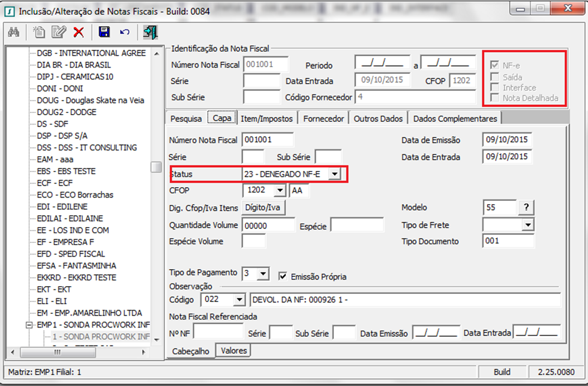
Task: Click the question mark button beside Modelo
Action: click(526, 207)
